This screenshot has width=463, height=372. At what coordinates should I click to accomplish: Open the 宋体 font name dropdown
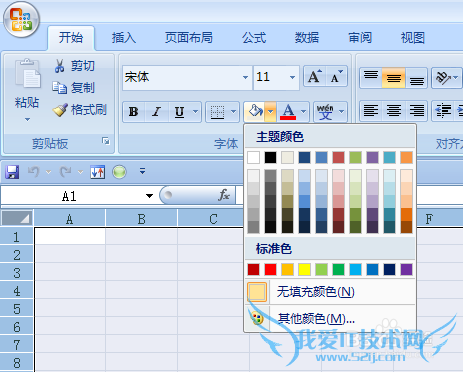(245, 77)
